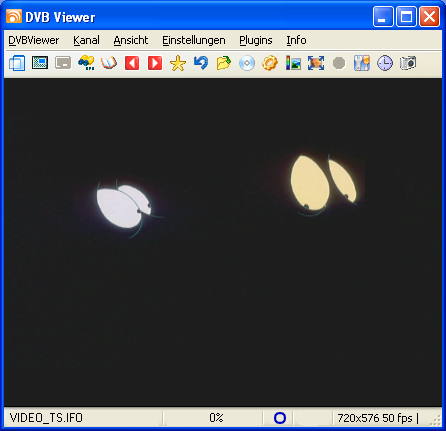Open the Plugins menu
Image resolution: width=446 pixels, height=431 pixels.
click(256, 40)
